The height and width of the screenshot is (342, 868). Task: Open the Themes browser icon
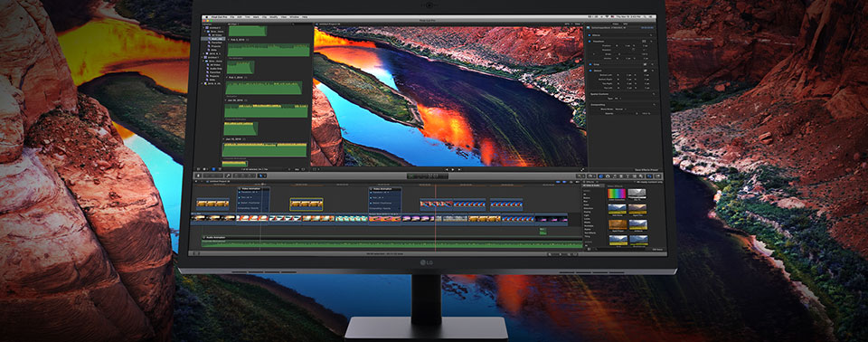tap(641, 176)
